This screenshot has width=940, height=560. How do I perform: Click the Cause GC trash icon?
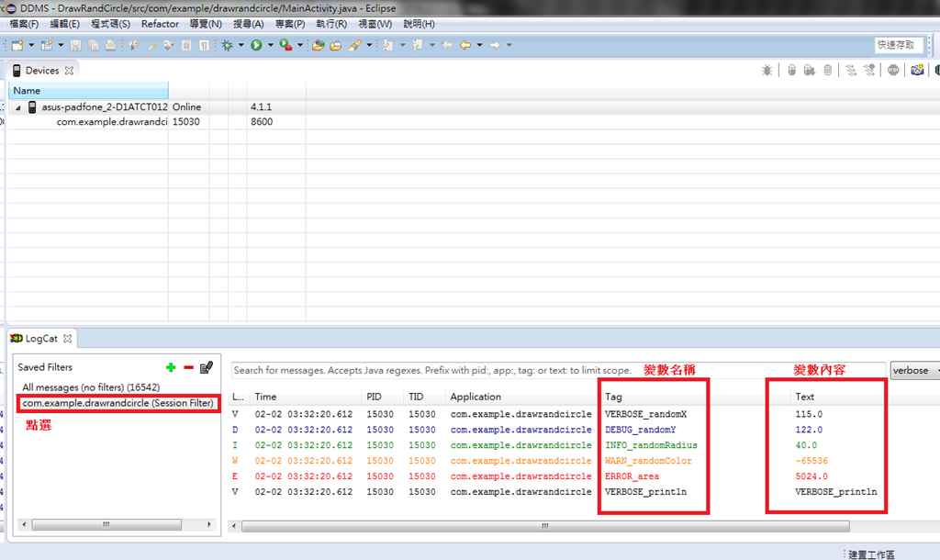828,70
